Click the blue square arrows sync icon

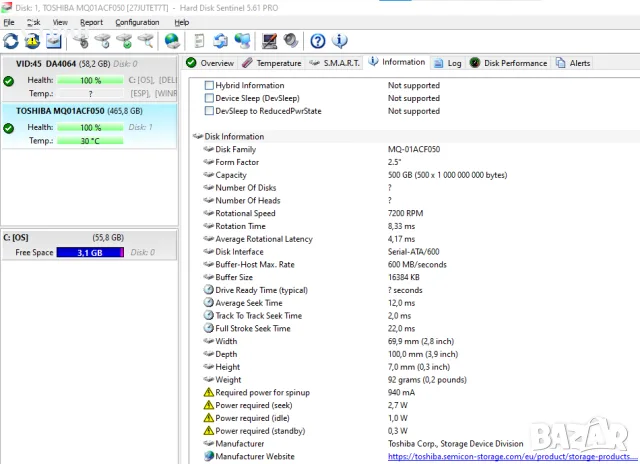coord(220,41)
